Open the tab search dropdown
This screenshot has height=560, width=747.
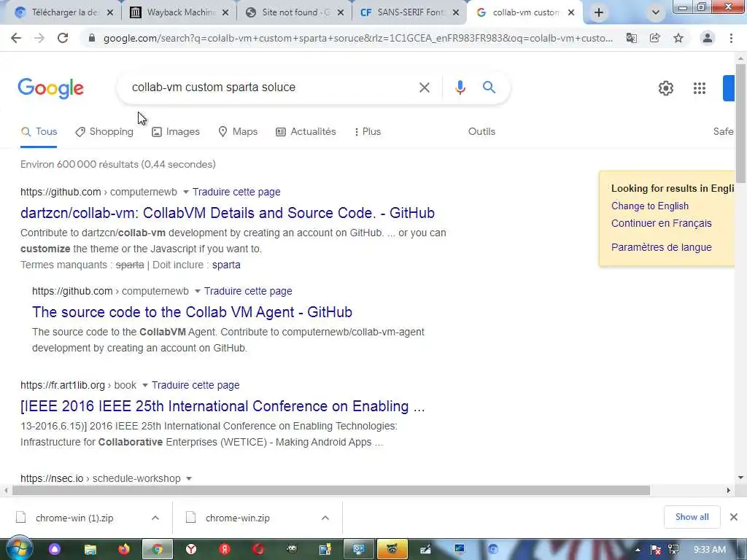(656, 13)
